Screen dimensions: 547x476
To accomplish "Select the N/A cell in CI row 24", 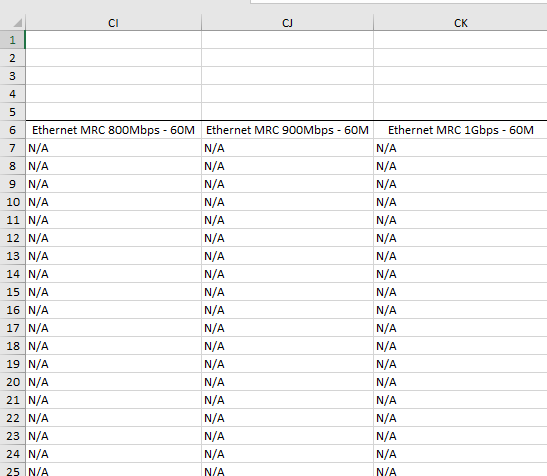I will 113,454.
